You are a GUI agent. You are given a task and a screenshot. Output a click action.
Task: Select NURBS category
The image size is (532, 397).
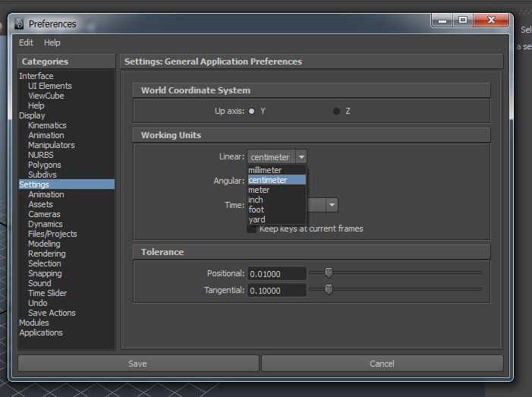click(67, 155)
